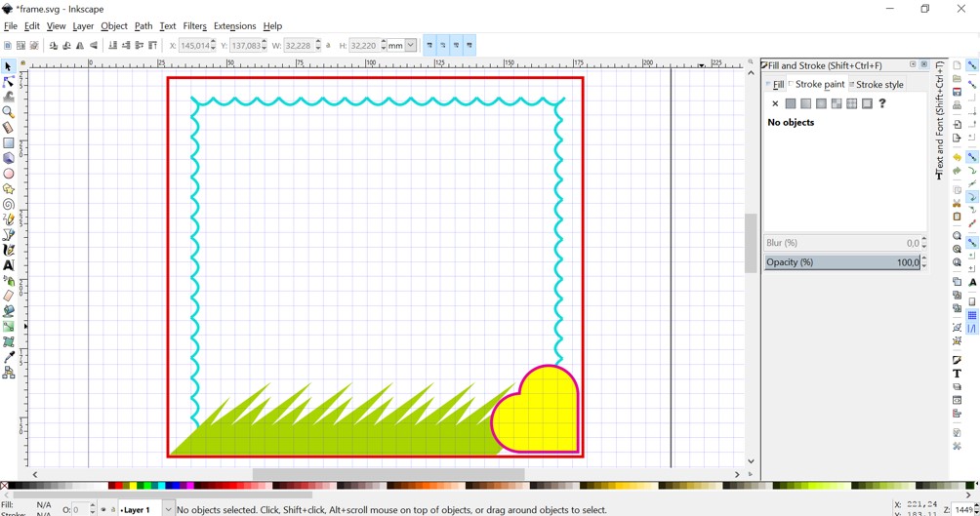Increase Y position spinner value
Image resolution: width=980 pixels, height=516 pixels.
click(265, 42)
